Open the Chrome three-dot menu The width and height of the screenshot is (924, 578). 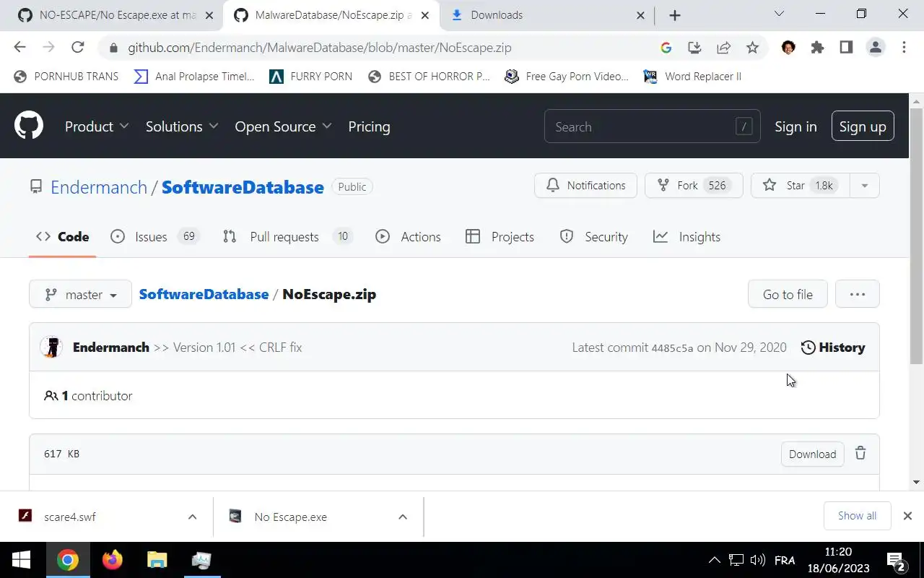pos(904,47)
